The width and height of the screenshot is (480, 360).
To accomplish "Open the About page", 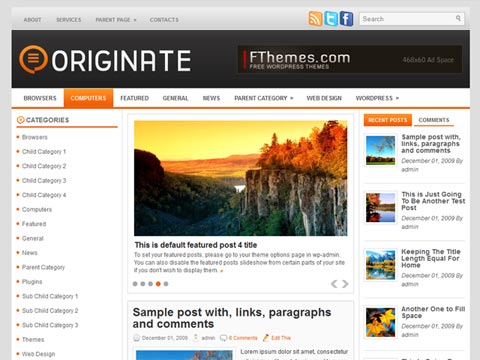I will pos(32,20).
